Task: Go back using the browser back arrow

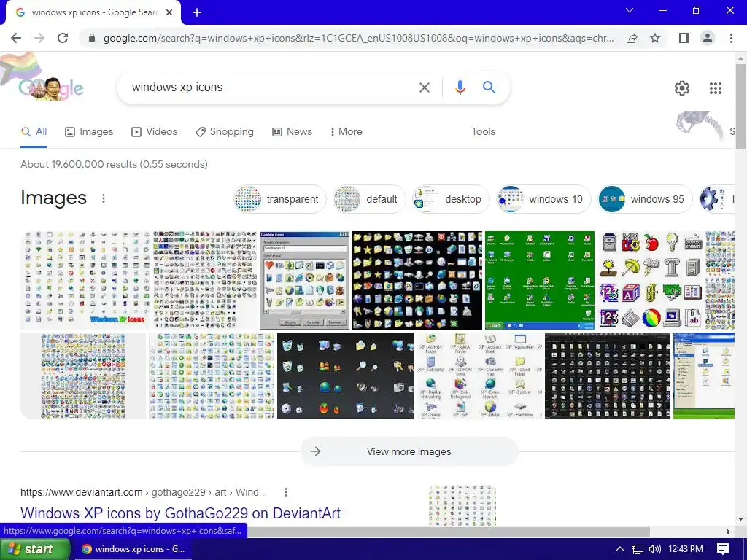Action: (x=16, y=38)
